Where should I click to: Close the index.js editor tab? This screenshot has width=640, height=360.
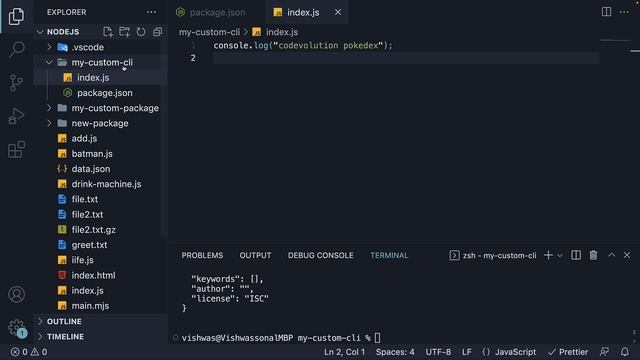[x=338, y=12]
